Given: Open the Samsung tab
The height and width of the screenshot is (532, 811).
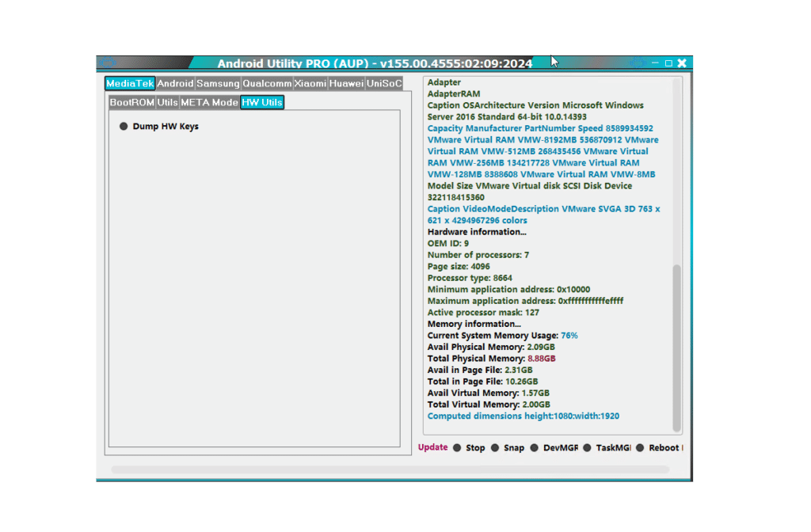Looking at the screenshot, I should (218, 83).
